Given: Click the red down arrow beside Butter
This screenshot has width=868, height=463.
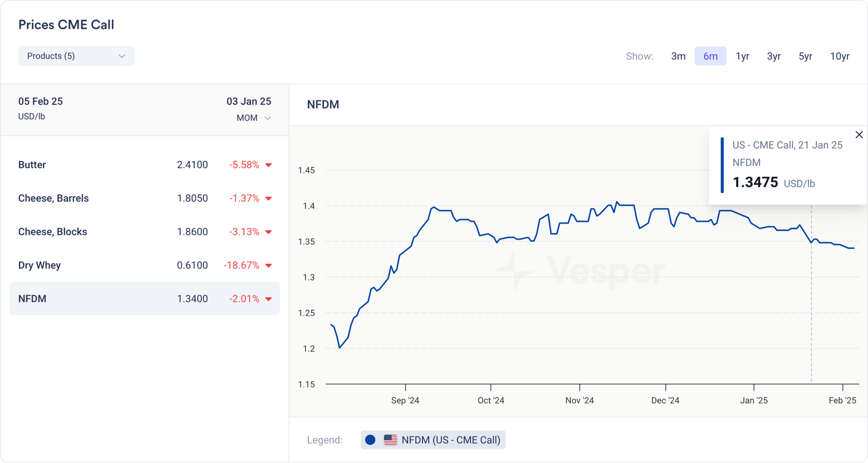Looking at the screenshot, I should point(269,165).
